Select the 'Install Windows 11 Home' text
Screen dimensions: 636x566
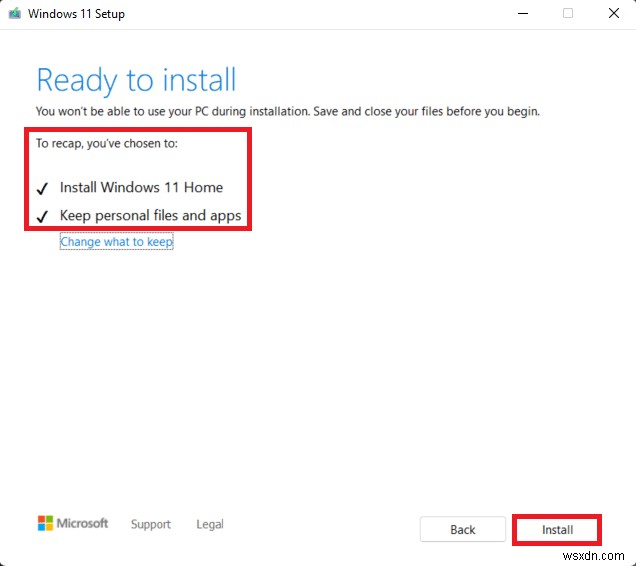141,187
